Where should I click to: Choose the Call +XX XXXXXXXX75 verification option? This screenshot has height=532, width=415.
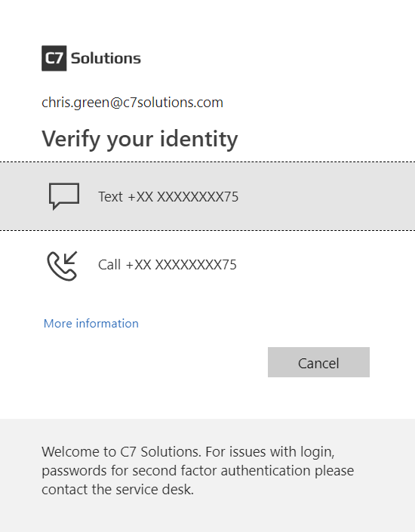207,265
